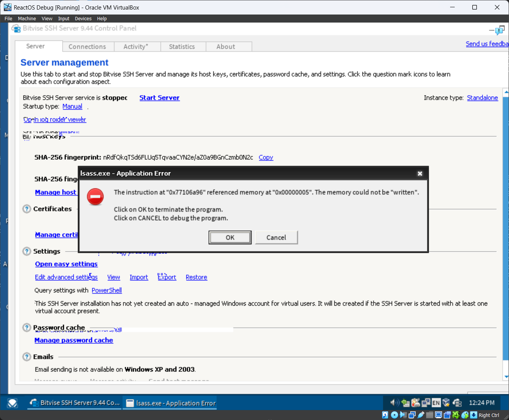
Task: Open help icon next to Certificates
Action: (27, 209)
